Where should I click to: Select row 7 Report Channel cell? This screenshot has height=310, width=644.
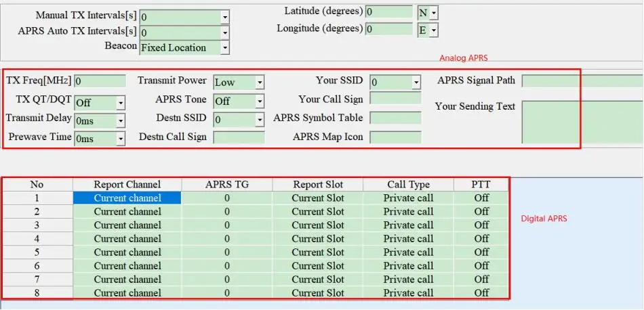(127, 280)
